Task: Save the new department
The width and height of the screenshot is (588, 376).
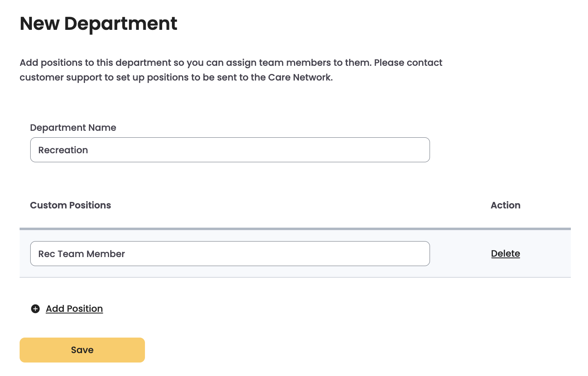Action: point(82,350)
